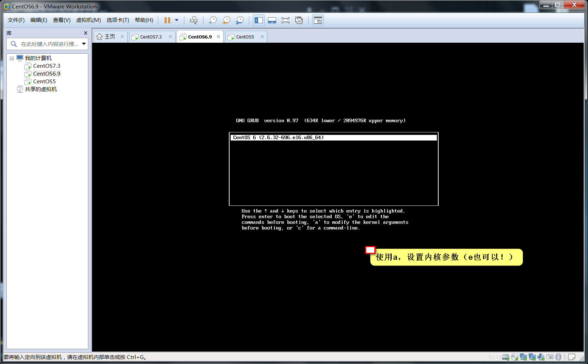Click the VMware Workstation title bar icon

(7, 6)
